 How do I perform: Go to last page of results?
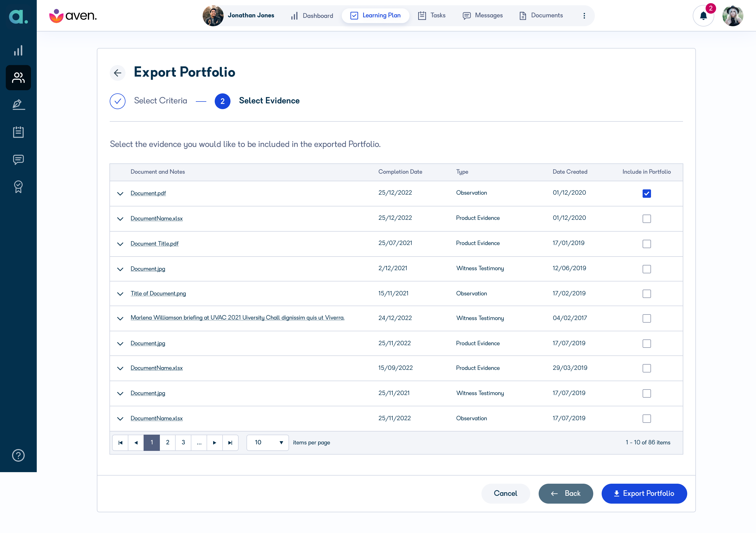[x=230, y=443]
